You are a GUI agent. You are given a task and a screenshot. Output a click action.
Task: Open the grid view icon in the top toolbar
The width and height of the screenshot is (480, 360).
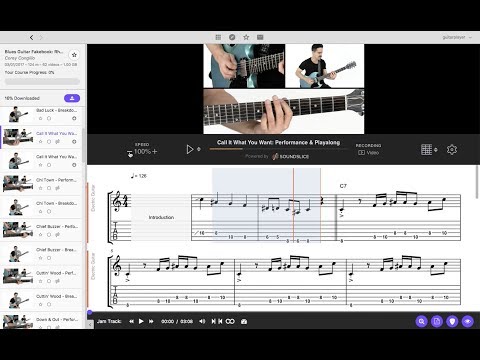218,37
